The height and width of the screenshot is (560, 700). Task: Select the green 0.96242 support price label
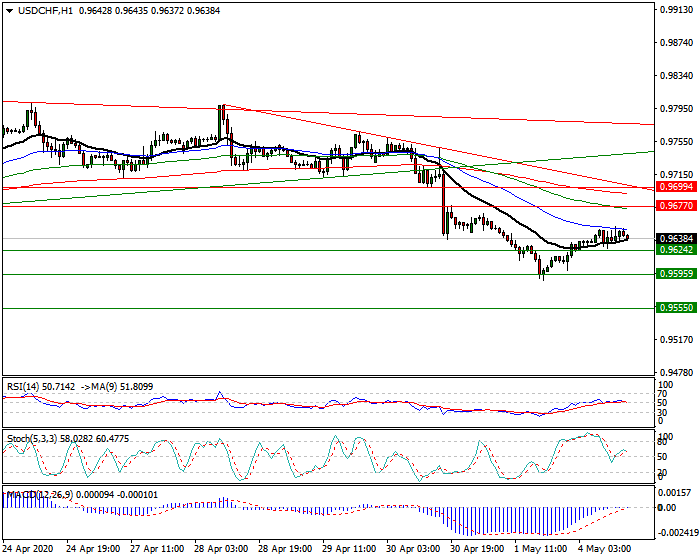[x=676, y=250]
